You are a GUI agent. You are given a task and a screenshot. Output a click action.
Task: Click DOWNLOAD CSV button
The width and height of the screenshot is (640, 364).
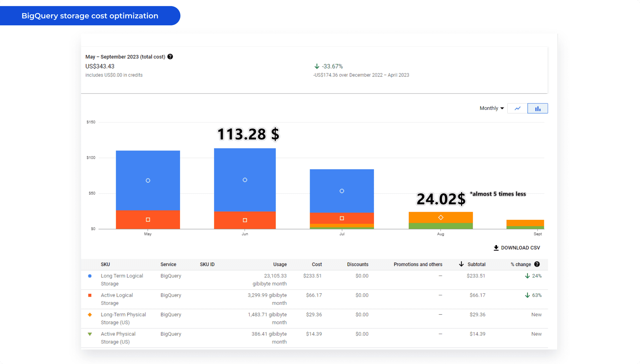pyautogui.click(x=517, y=248)
